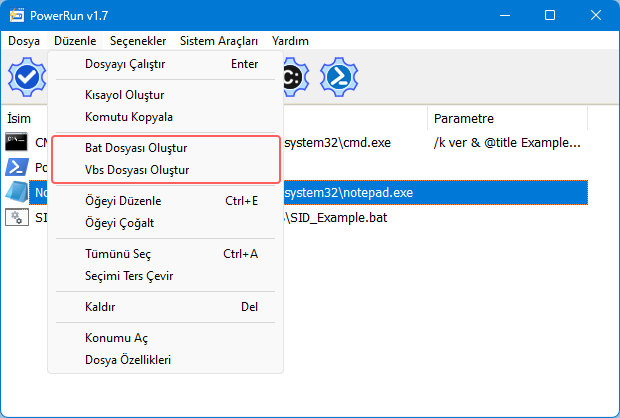This screenshot has width=620, height=418.
Task: Choose Konumu Aç from the menu
Action: click(165, 338)
